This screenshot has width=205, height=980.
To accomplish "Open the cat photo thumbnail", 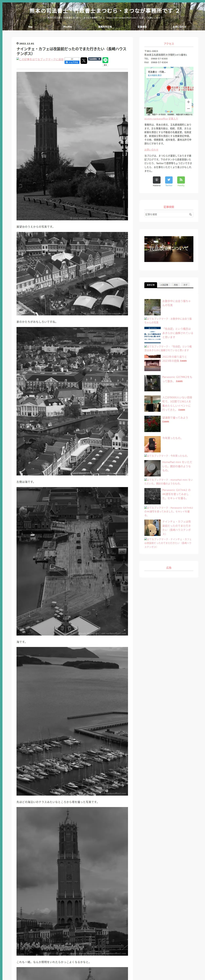I will point(152,307).
